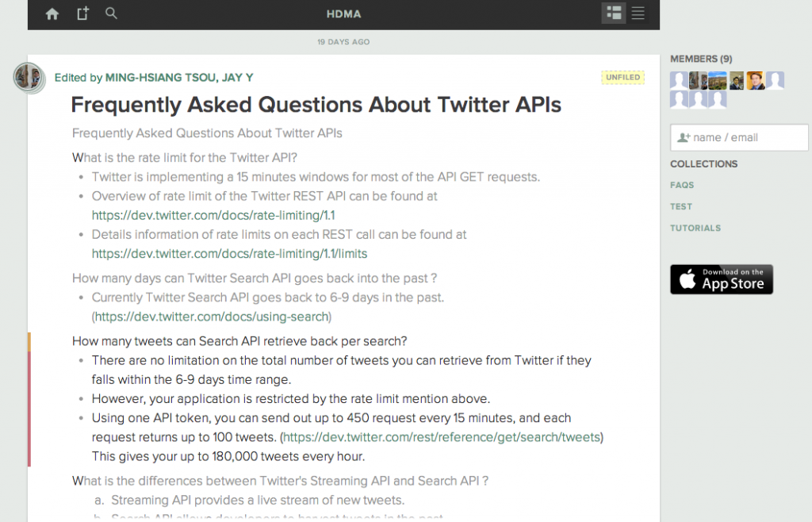This screenshot has height=522, width=812.
Task: Click the UNFILED tag badge
Action: tap(623, 77)
